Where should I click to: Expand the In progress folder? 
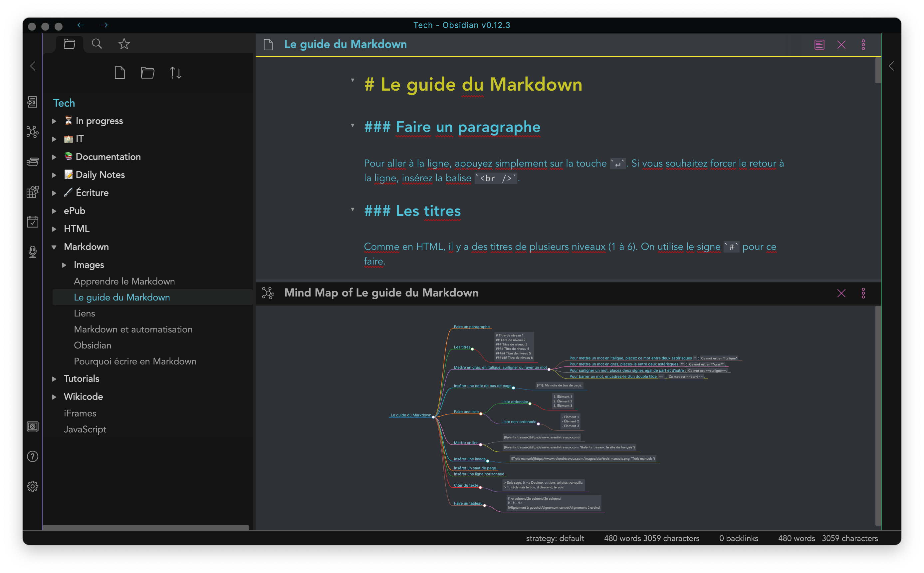[54, 121]
